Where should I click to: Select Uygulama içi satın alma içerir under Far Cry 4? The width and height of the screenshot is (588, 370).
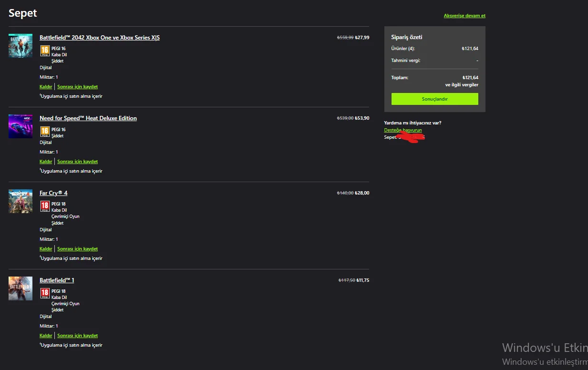pos(71,258)
